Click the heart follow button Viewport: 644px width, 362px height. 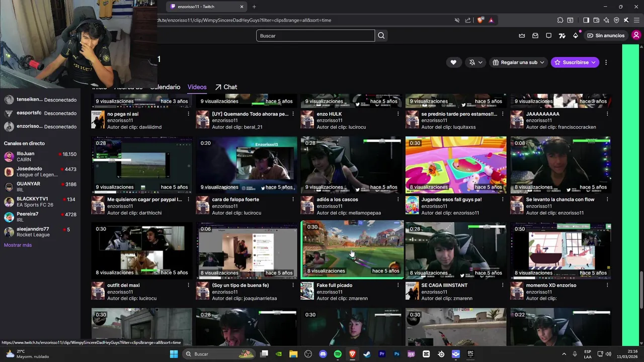[x=453, y=62]
